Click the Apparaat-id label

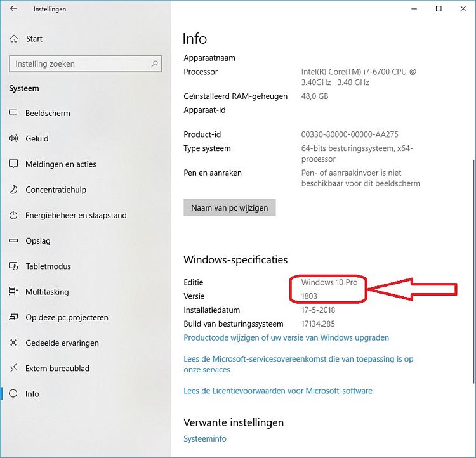click(x=204, y=110)
